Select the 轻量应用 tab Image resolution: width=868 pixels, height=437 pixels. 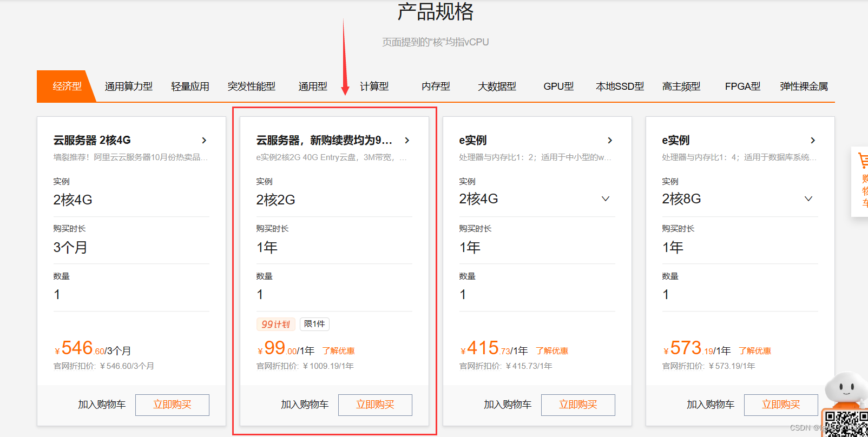(190, 87)
